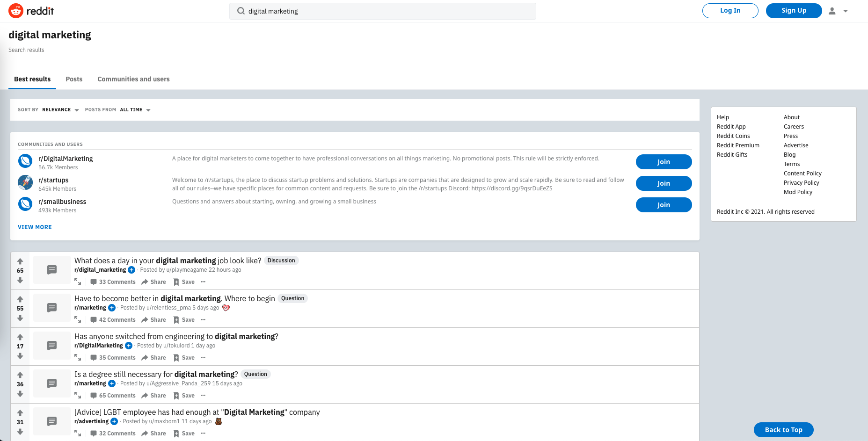
Task: Open 33 Comments on first post
Action: [x=113, y=282]
